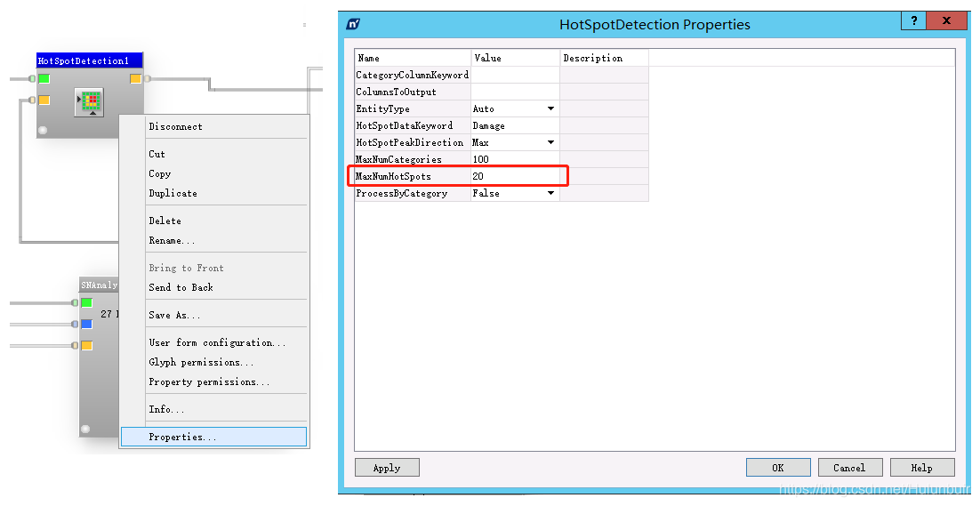Viewport: 980px width, 506px height.
Task: Click the HotSpotDataKeyword value field
Action: pos(515,125)
